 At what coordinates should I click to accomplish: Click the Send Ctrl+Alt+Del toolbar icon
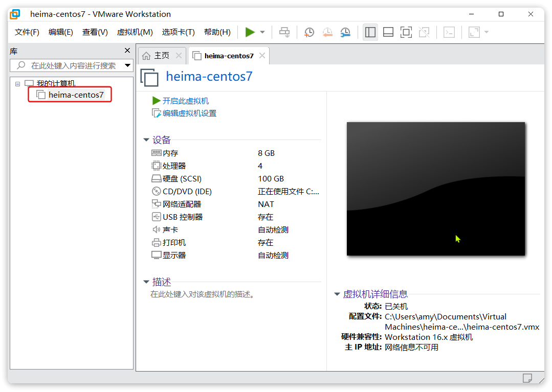click(x=284, y=32)
